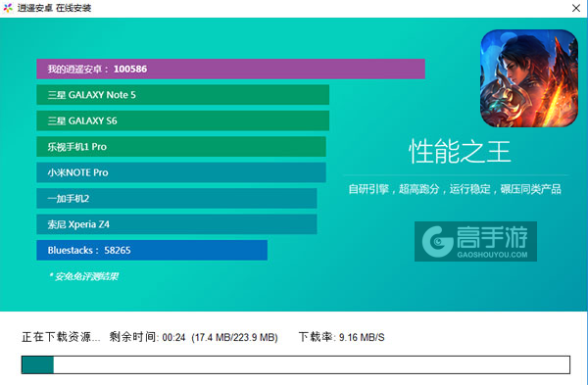Image resolution: width=588 pixels, height=385 pixels.
Task: Click the remaining time 00:24 value
Action: (174, 337)
